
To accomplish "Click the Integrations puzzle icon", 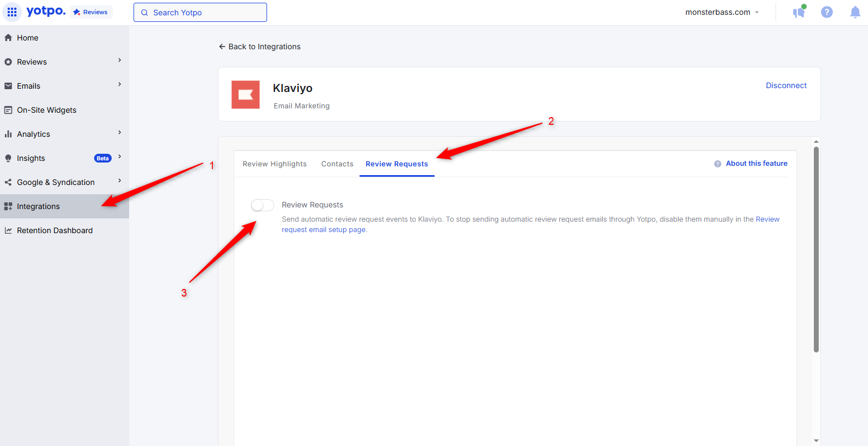I will coord(8,206).
